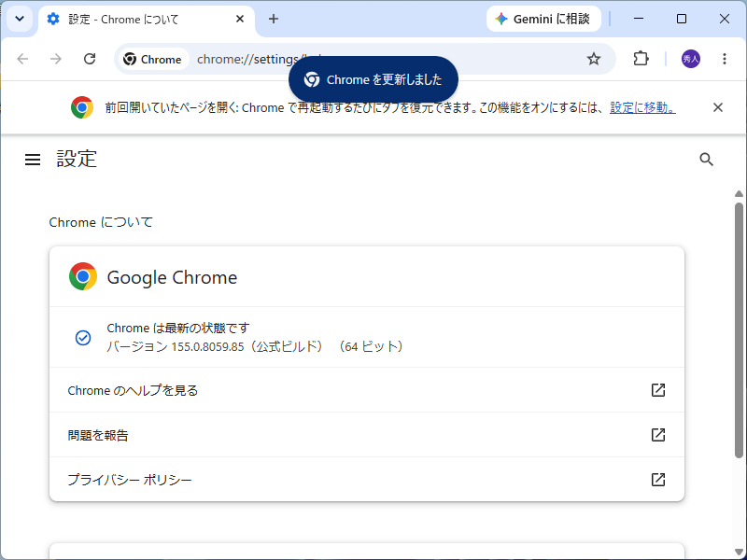Go forward with the forward arrow
Viewport: 747px width, 560px height.
[x=56, y=59]
